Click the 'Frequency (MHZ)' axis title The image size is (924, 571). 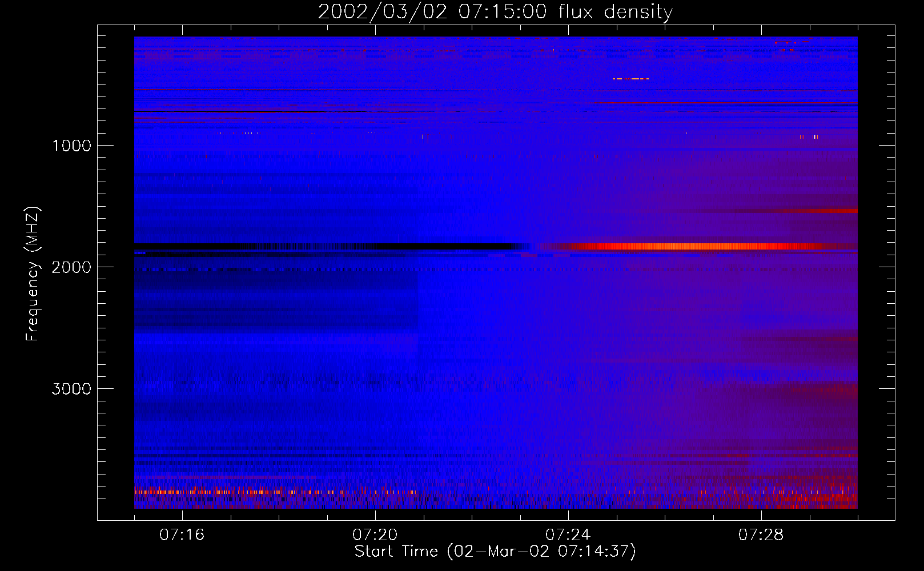[x=33, y=274]
